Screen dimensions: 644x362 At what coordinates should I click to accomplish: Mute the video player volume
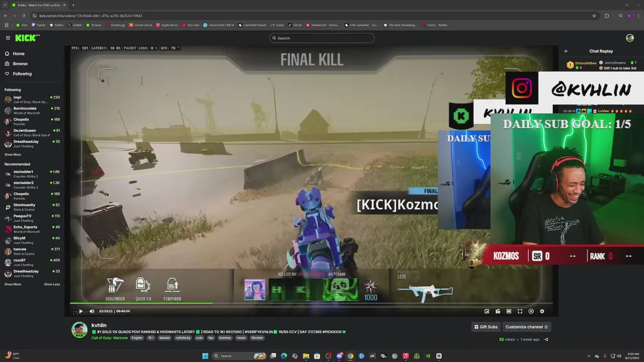tap(92, 311)
